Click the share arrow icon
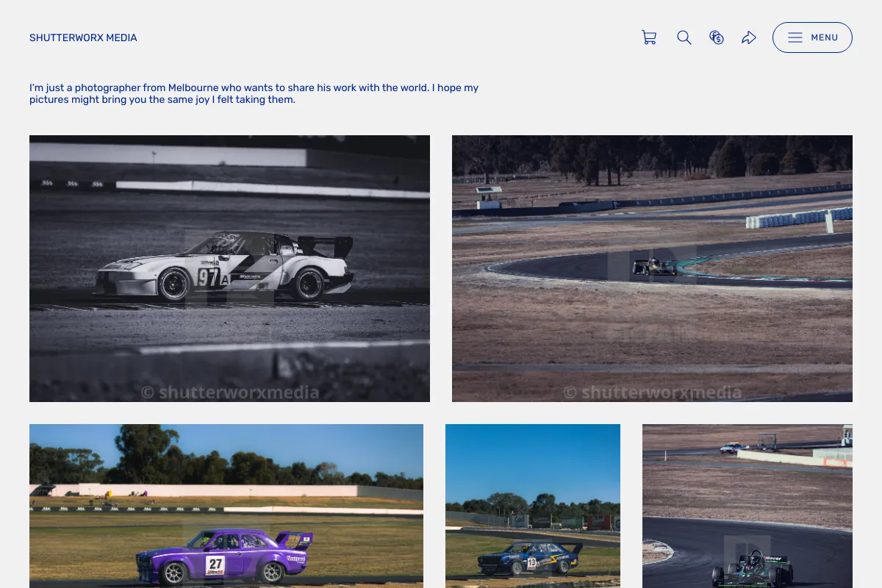The width and height of the screenshot is (882, 588). 749,37
